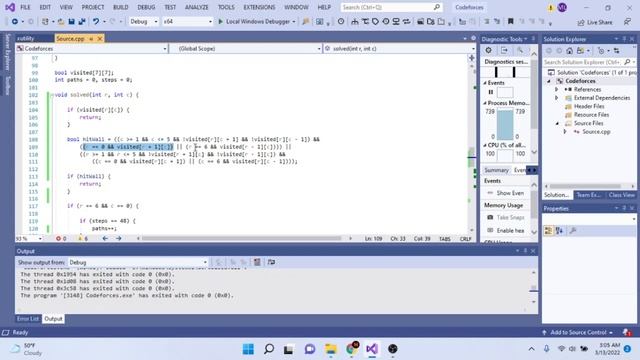The image size is (640, 360).
Task: Click the editor horizontal scrollbar
Action: [241, 238]
